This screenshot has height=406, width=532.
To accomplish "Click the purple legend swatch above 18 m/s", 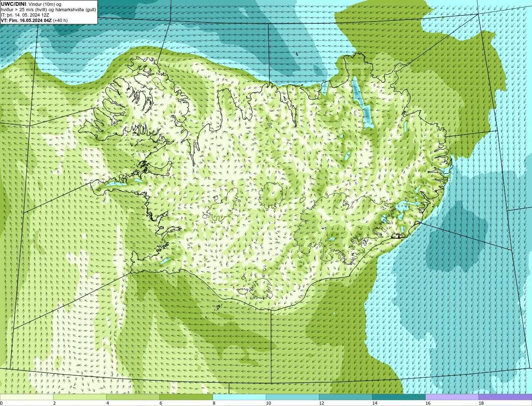I will [x=505, y=397].
